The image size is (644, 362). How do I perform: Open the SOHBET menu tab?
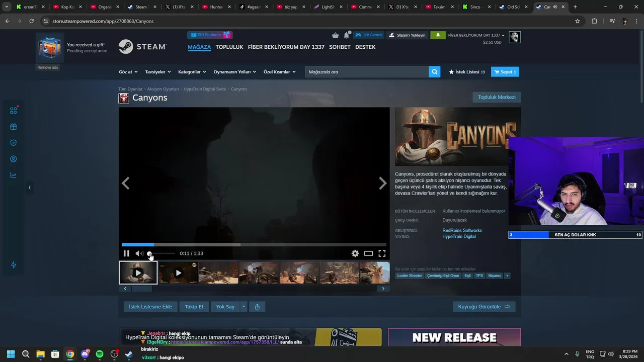340,47
